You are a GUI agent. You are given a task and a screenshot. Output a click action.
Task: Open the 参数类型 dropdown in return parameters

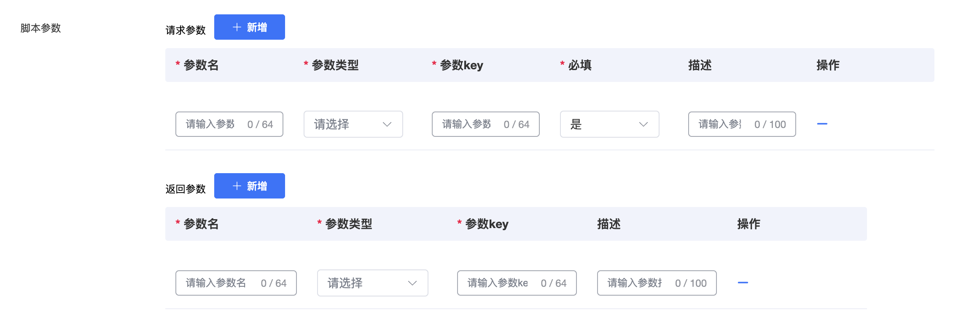tap(372, 283)
